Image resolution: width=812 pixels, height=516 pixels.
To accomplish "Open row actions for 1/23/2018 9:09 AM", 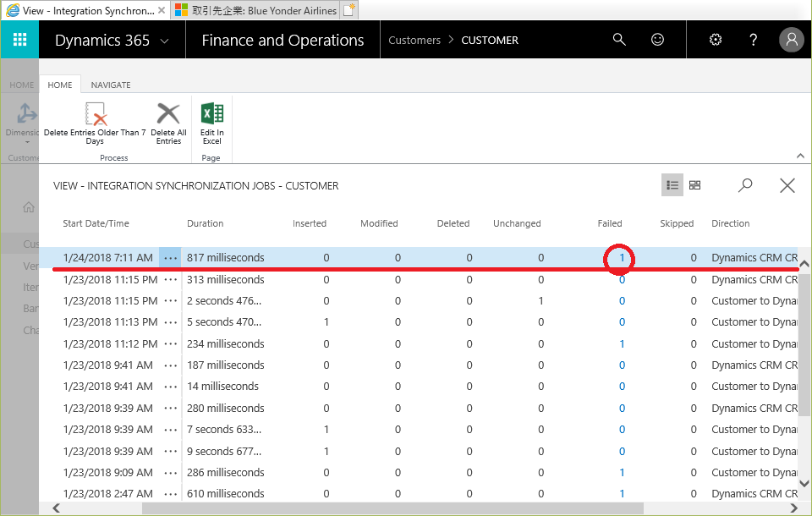I will pyautogui.click(x=170, y=473).
